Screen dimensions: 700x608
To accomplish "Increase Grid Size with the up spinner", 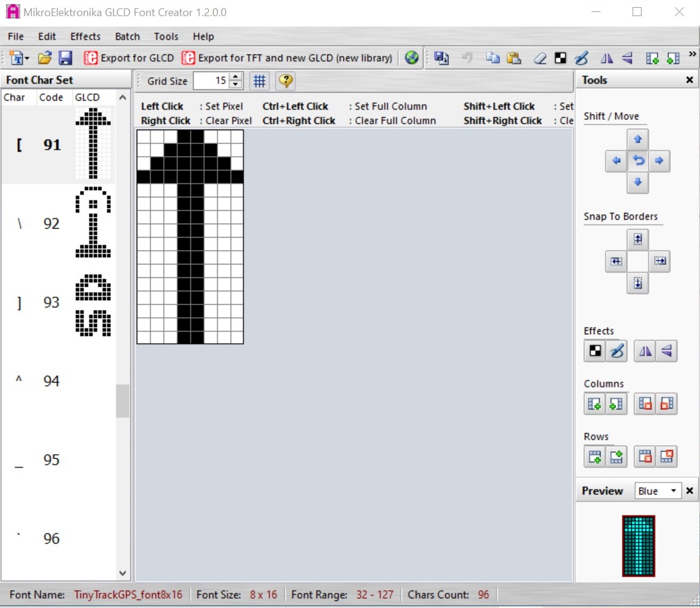I will [x=236, y=77].
